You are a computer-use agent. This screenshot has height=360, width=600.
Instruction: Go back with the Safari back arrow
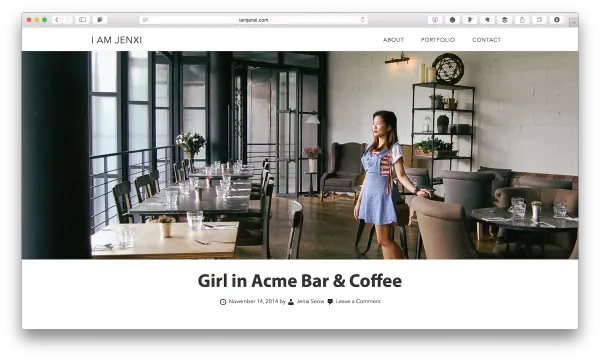point(57,20)
